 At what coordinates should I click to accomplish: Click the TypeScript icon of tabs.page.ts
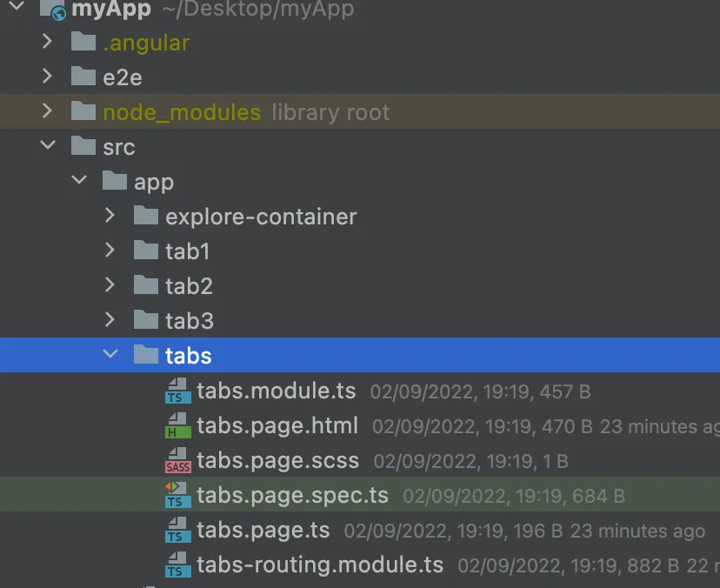177,530
